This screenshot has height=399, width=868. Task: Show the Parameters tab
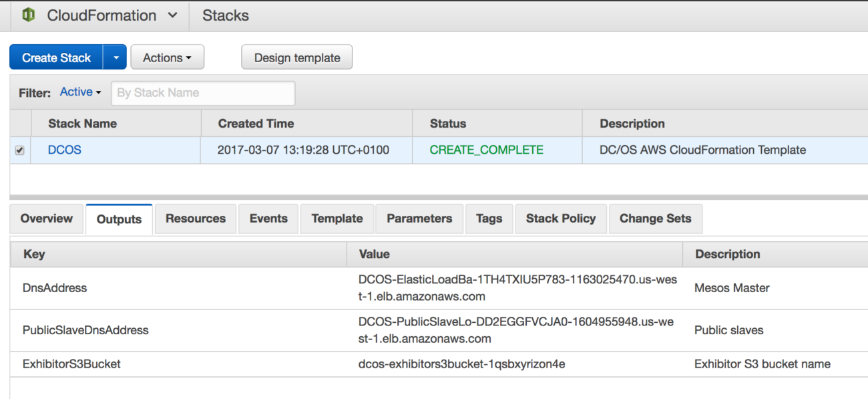click(x=419, y=219)
